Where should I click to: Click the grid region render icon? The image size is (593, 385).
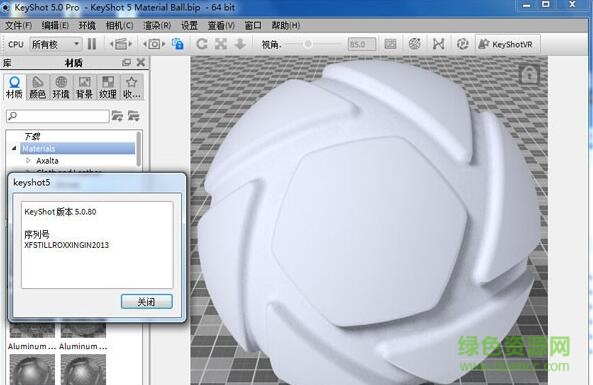(390, 44)
